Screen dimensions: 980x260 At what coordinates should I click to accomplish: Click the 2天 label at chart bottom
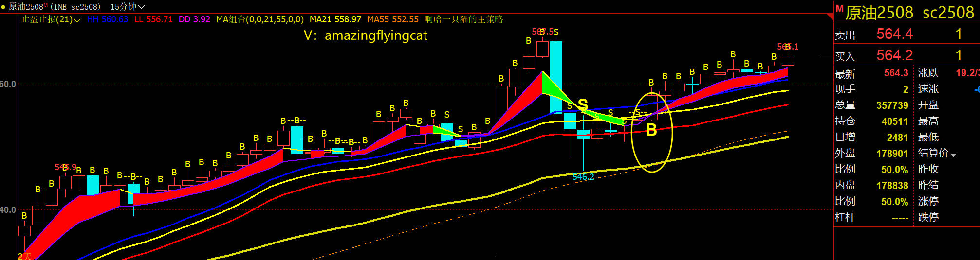pyautogui.click(x=24, y=256)
